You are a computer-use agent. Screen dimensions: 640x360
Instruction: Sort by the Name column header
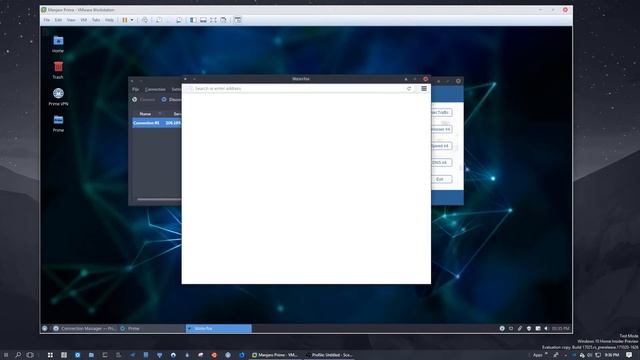pos(145,114)
